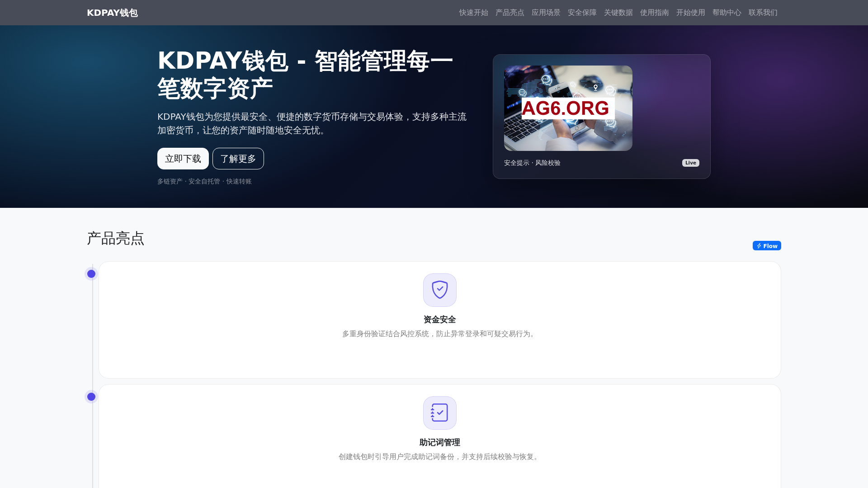Screen dimensions: 868x488
Task: Jump to 关键数据 section
Action: click(618, 13)
